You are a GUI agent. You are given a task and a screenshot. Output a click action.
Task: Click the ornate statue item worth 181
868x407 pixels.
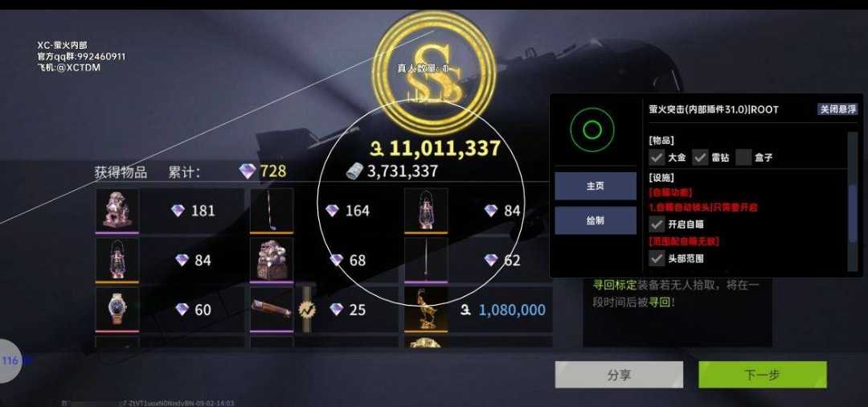pos(117,210)
